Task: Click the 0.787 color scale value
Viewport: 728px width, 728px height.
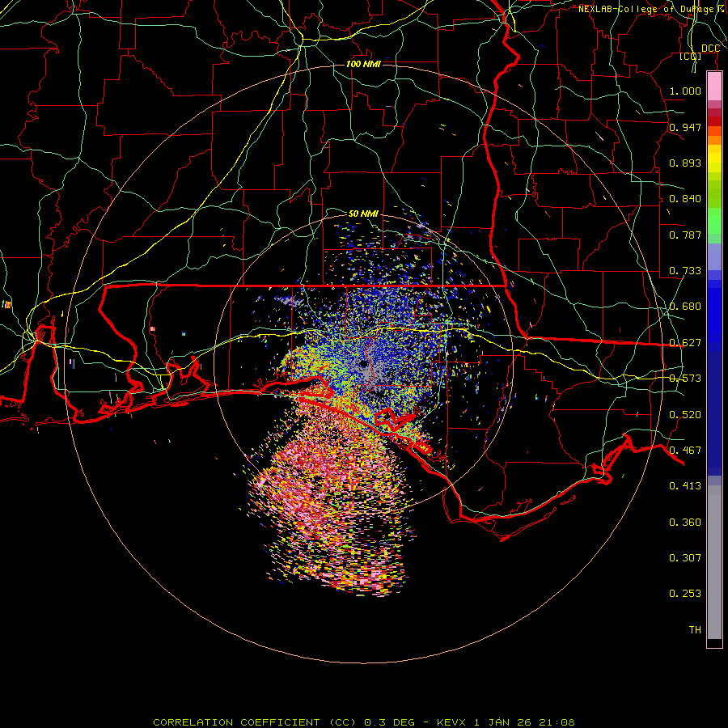Action: 685,235
